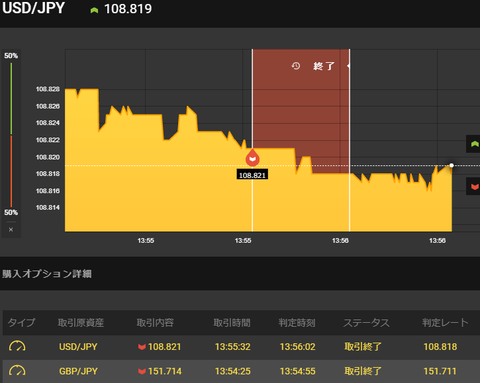Click judgment time 13:54:55
480x383 pixels.
point(298,371)
